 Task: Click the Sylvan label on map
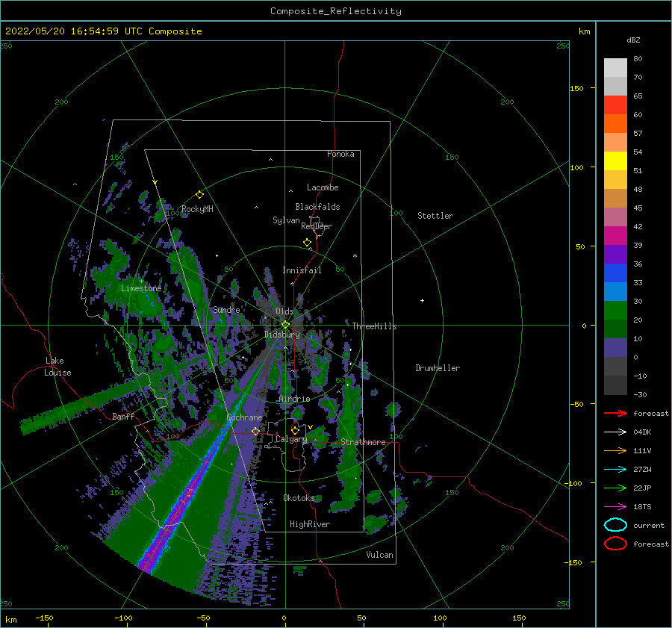pos(286,220)
